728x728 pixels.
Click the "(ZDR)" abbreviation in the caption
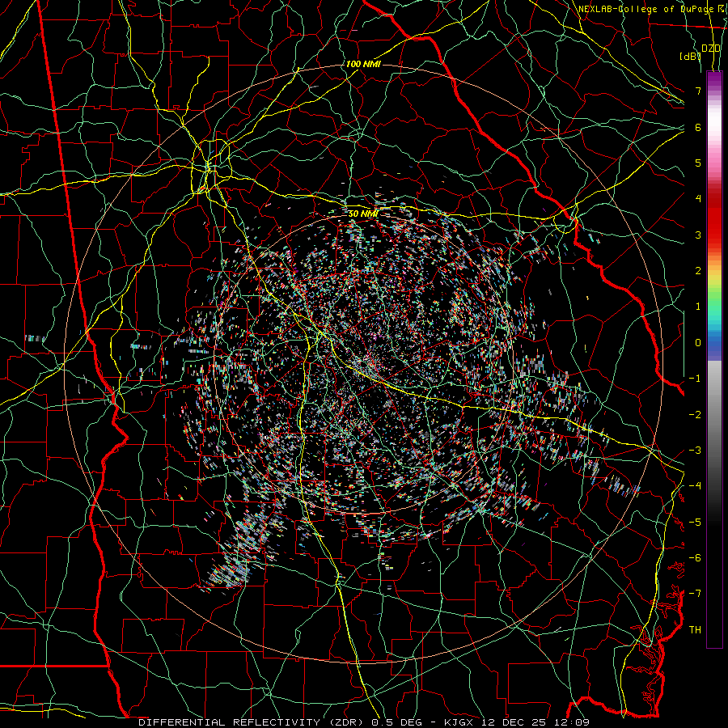coord(346,722)
